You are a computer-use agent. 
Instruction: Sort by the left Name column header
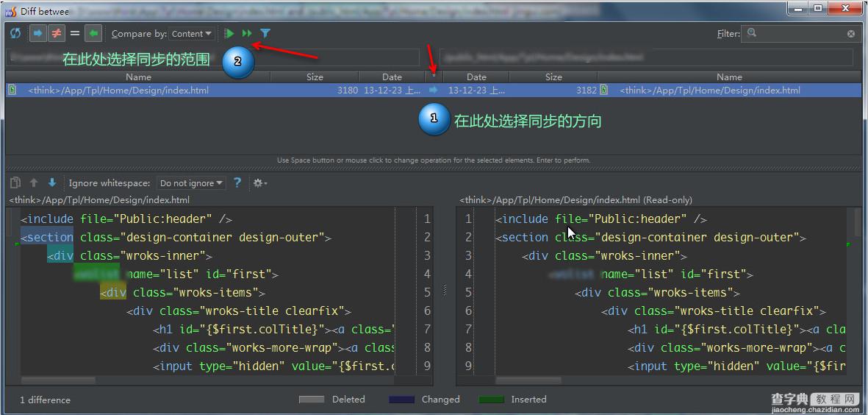point(138,77)
